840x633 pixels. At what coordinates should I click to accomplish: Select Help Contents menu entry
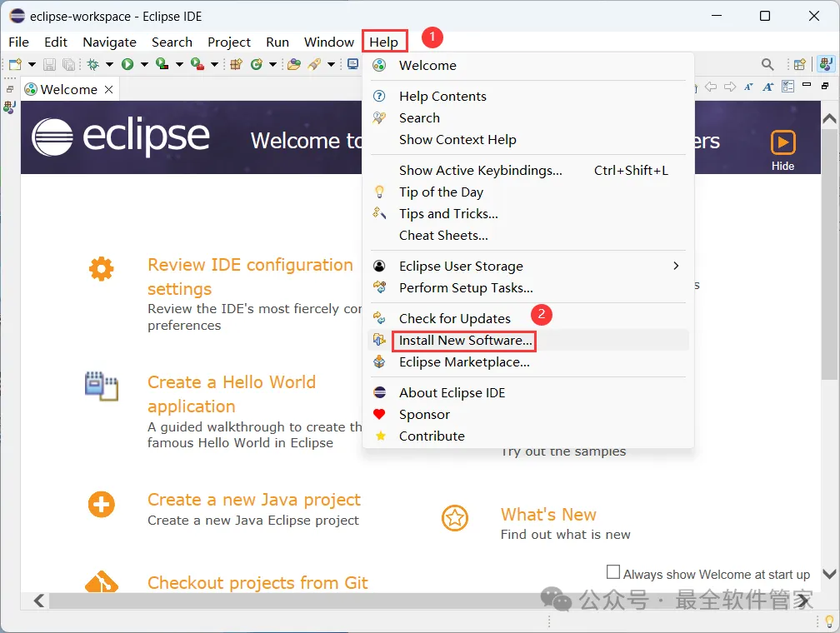click(x=528, y=96)
